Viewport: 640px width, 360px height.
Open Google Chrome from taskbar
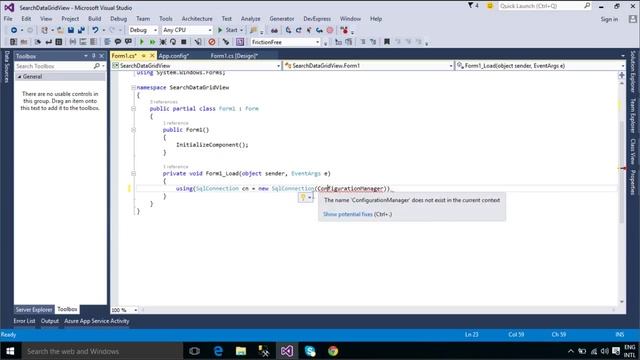[333, 351]
